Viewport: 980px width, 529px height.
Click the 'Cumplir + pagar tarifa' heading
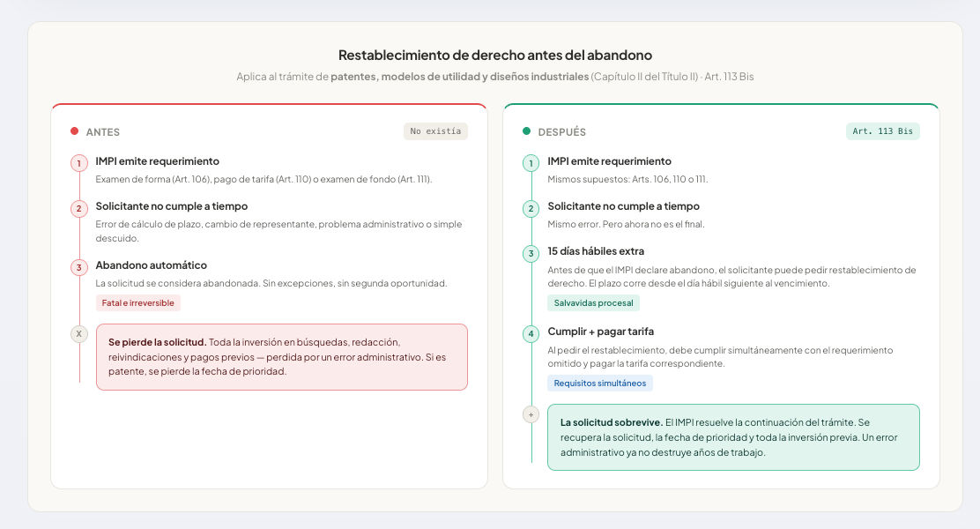601,332
